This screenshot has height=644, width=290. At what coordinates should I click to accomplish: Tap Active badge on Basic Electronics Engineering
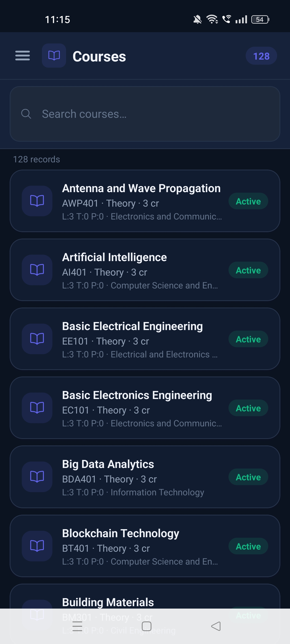click(x=248, y=408)
